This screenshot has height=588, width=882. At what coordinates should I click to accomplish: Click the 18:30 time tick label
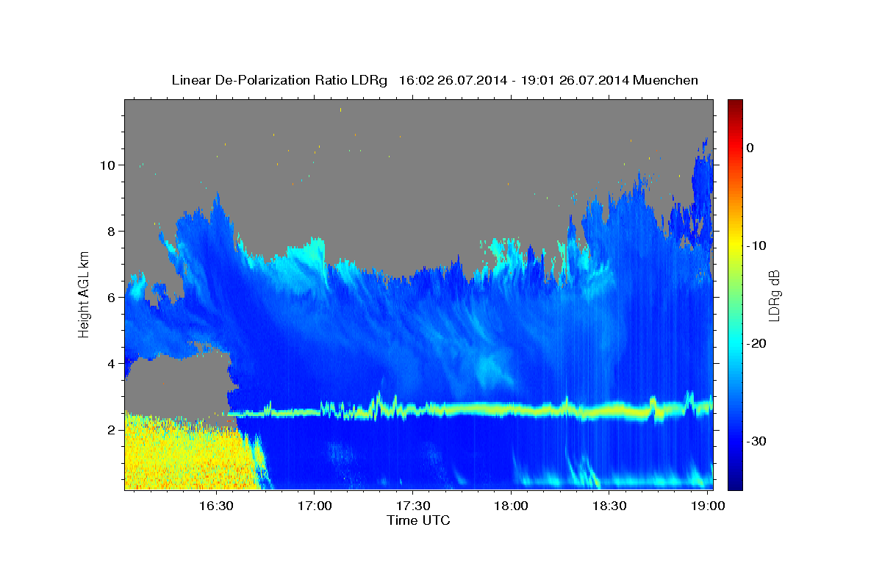pos(609,506)
